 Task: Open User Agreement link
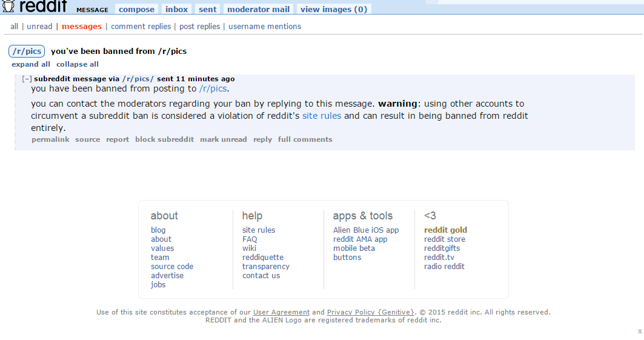pyautogui.click(x=281, y=312)
